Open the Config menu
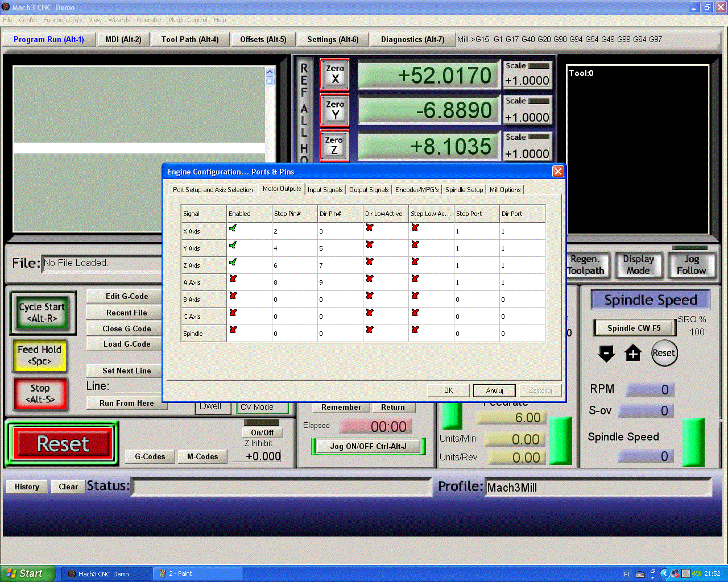 point(27,20)
